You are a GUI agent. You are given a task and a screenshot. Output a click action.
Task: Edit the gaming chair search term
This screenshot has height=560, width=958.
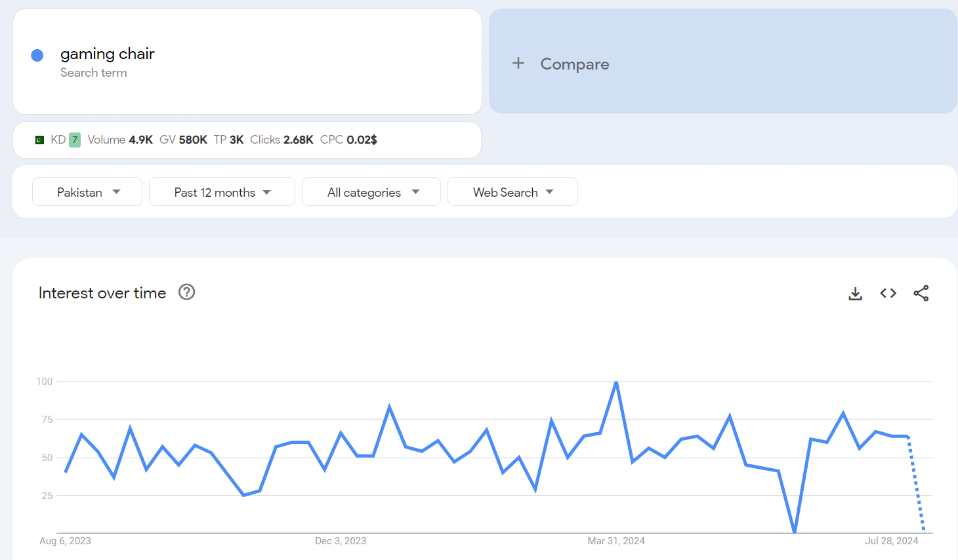[108, 54]
